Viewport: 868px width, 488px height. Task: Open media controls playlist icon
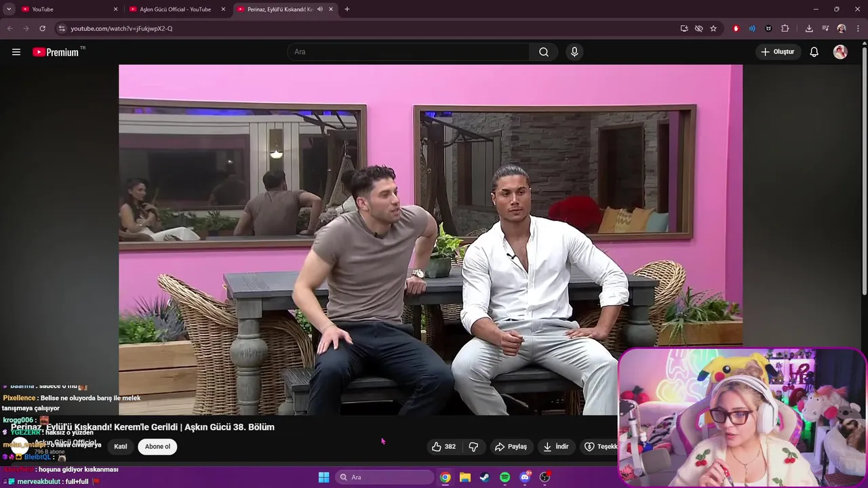pyautogui.click(x=825, y=28)
